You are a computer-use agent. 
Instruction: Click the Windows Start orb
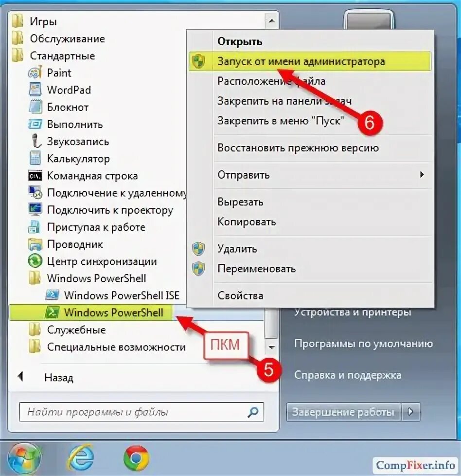(x=24, y=458)
